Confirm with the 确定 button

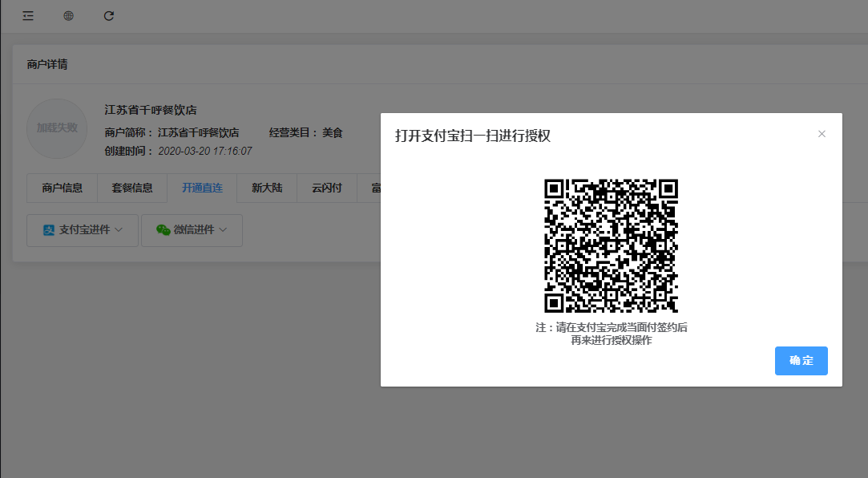click(x=801, y=361)
